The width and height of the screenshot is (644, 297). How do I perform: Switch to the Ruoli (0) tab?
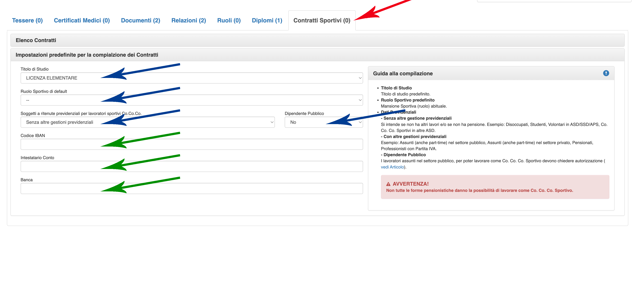coord(229,20)
